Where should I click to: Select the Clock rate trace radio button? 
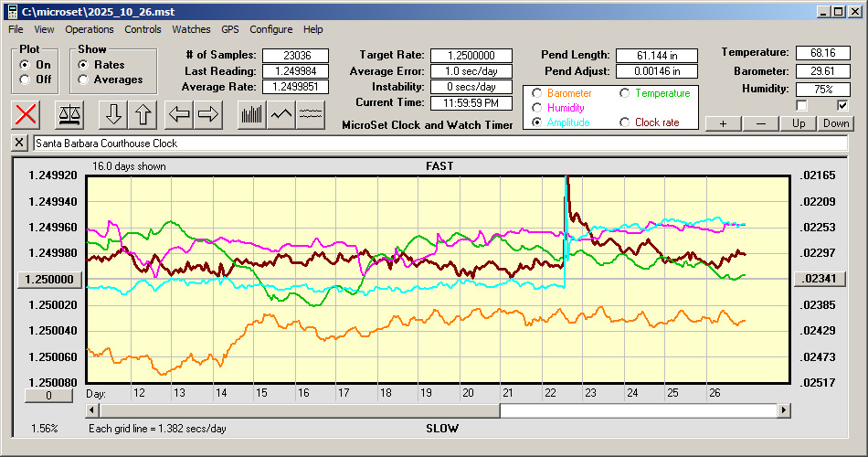coord(625,122)
